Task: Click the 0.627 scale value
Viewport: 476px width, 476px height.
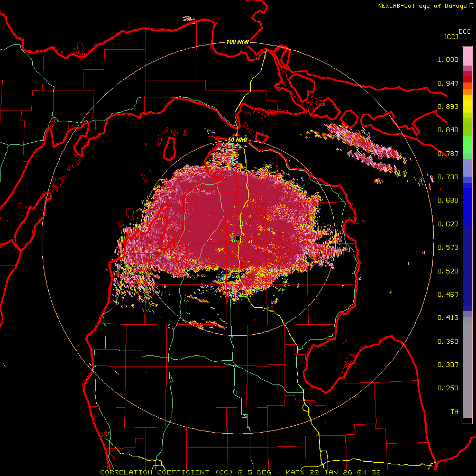Action: click(x=448, y=224)
